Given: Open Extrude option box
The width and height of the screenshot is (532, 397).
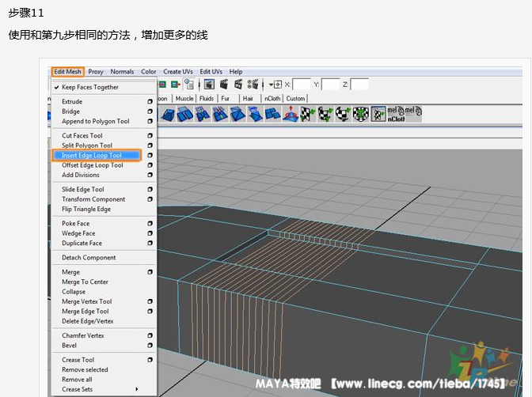Looking at the screenshot, I should (150, 102).
